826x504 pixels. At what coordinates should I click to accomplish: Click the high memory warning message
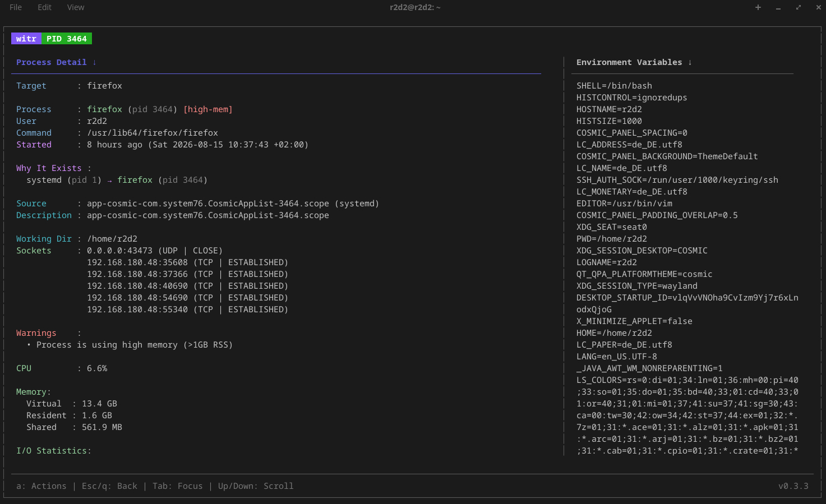[x=135, y=345]
